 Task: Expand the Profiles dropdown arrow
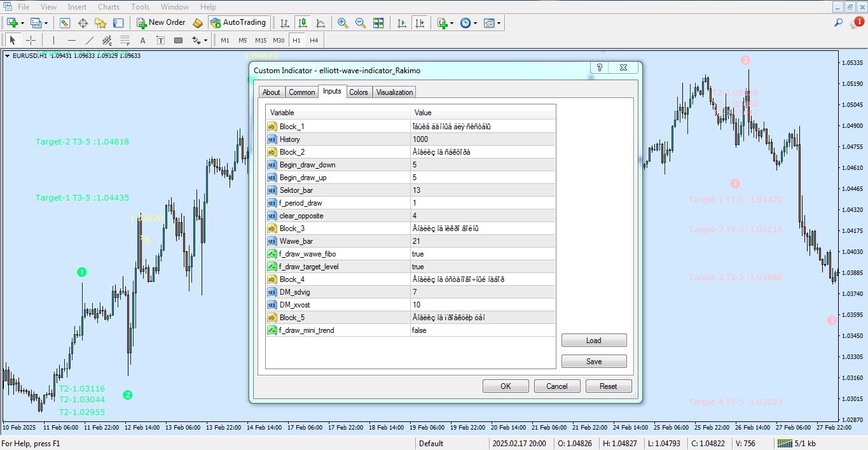46,23
